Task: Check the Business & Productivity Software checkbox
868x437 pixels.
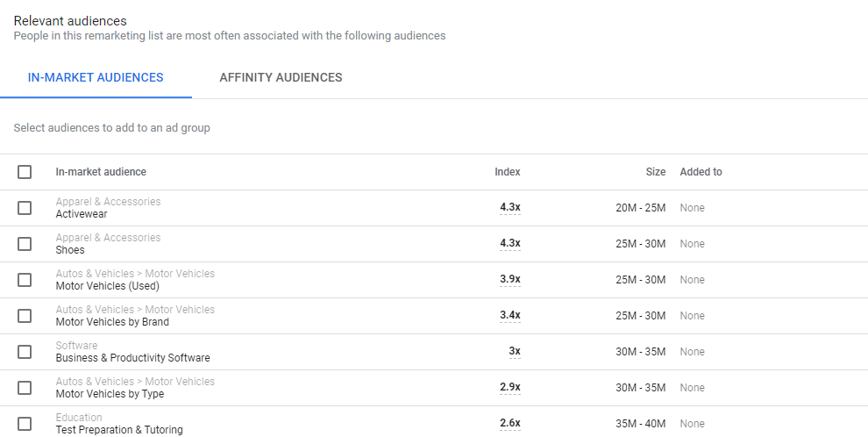Action: [25, 352]
